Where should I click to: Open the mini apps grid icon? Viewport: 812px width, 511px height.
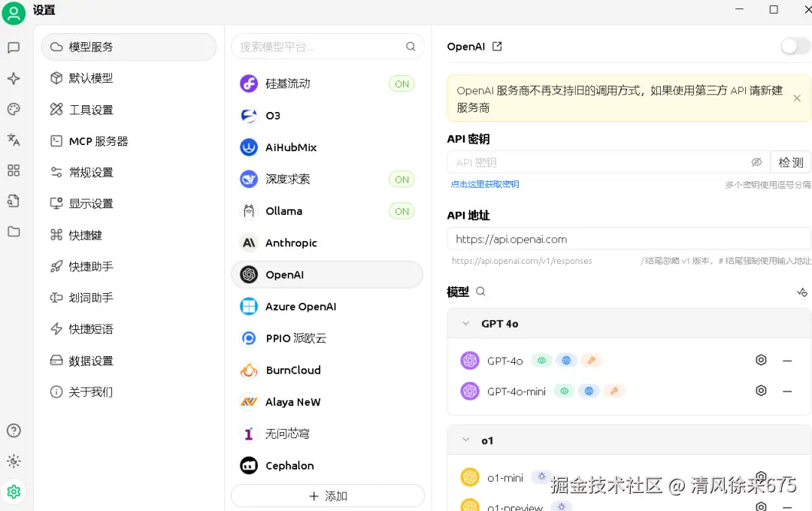(x=14, y=171)
